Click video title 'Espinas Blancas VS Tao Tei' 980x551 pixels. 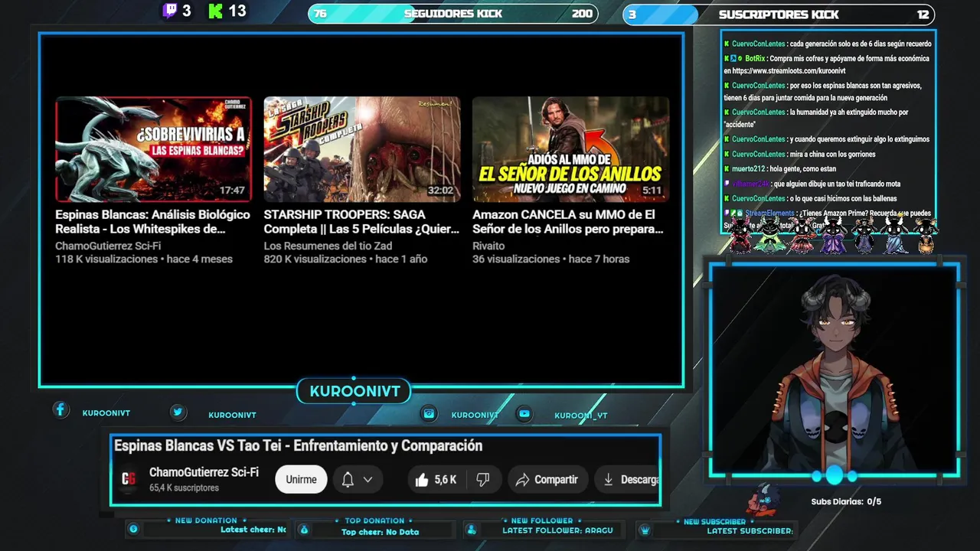(x=298, y=445)
